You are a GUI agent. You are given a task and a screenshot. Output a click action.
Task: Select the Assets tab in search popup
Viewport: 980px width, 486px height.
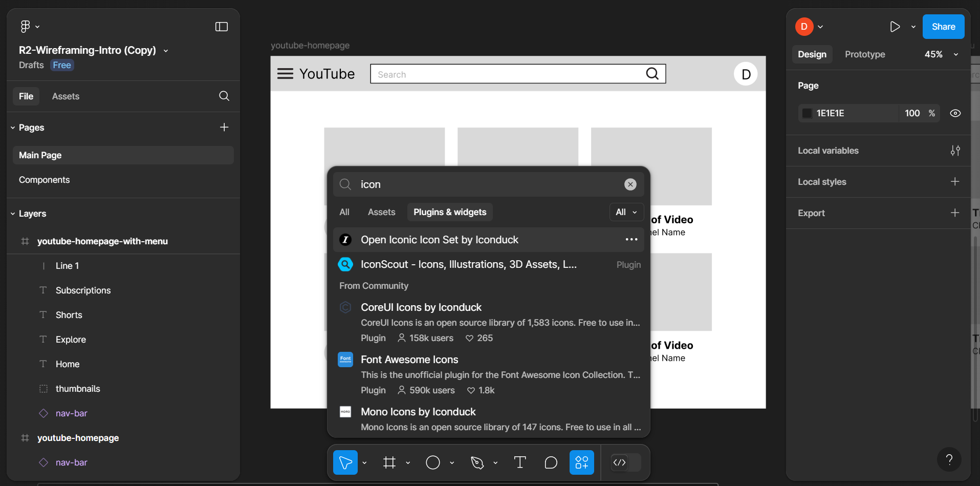click(381, 212)
